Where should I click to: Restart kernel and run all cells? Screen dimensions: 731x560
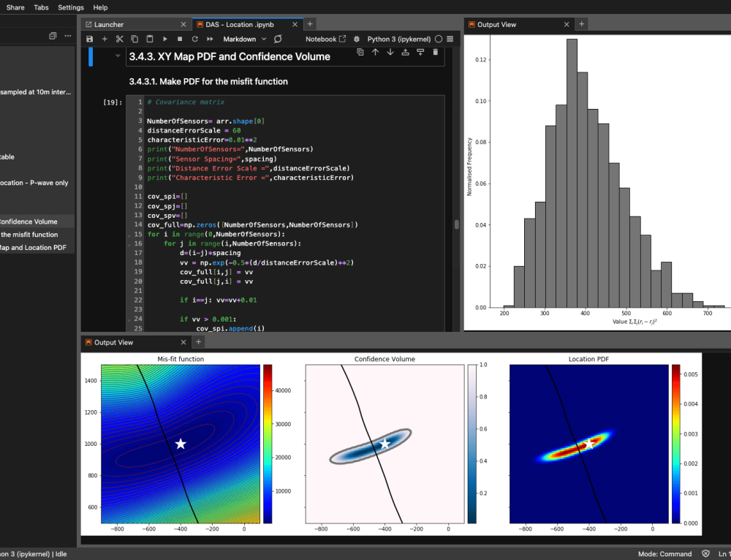[x=210, y=39]
